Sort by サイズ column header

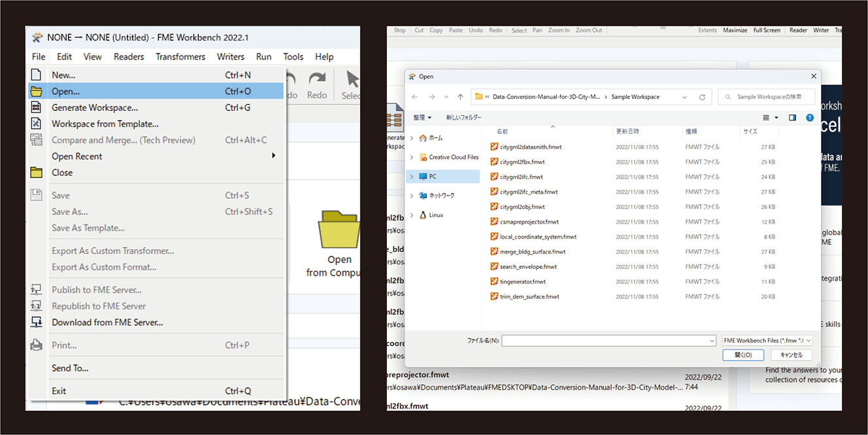click(x=750, y=131)
